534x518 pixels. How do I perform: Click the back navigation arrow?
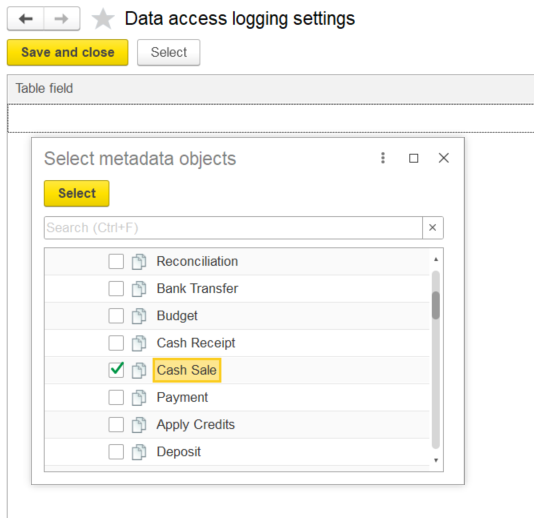point(26,19)
